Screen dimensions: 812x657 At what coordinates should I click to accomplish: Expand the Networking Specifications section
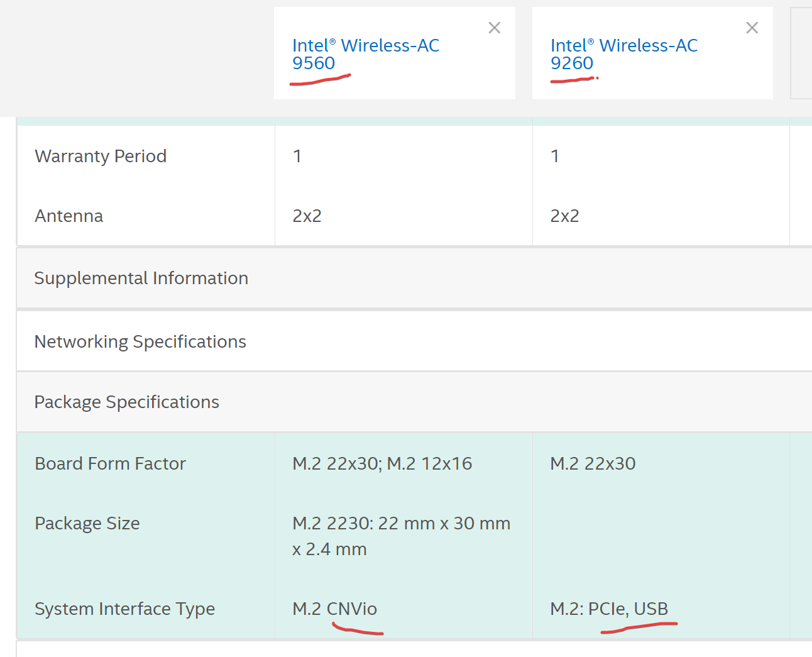(x=415, y=341)
